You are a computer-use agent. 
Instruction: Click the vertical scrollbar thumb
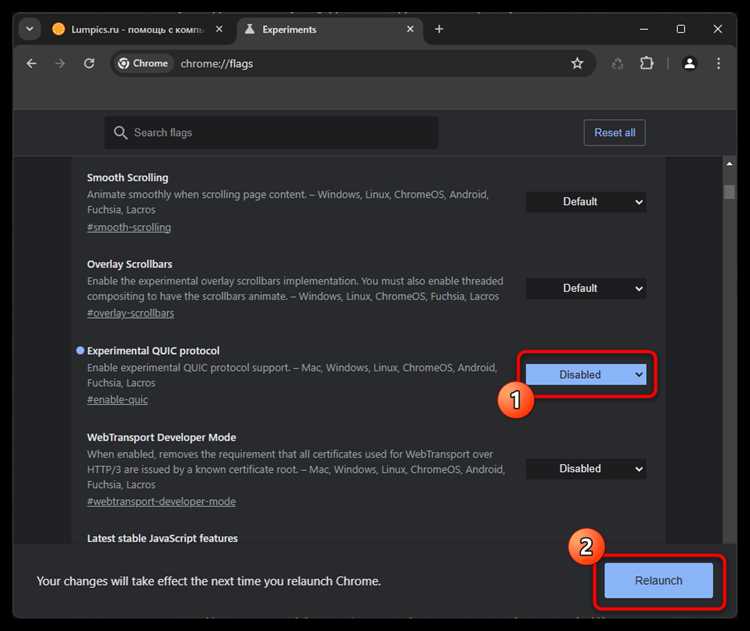(729, 192)
